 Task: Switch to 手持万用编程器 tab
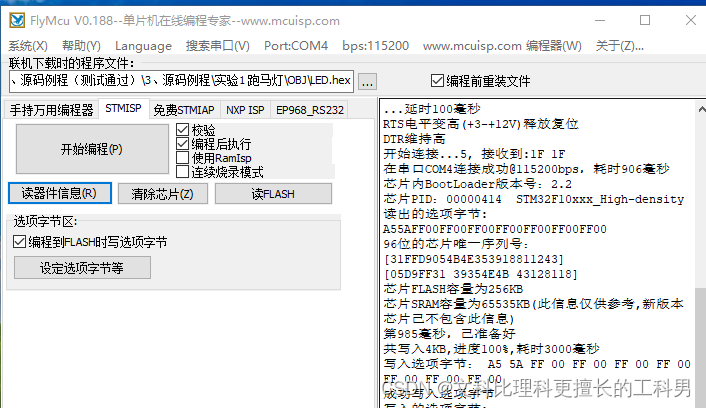tap(51, 110)
